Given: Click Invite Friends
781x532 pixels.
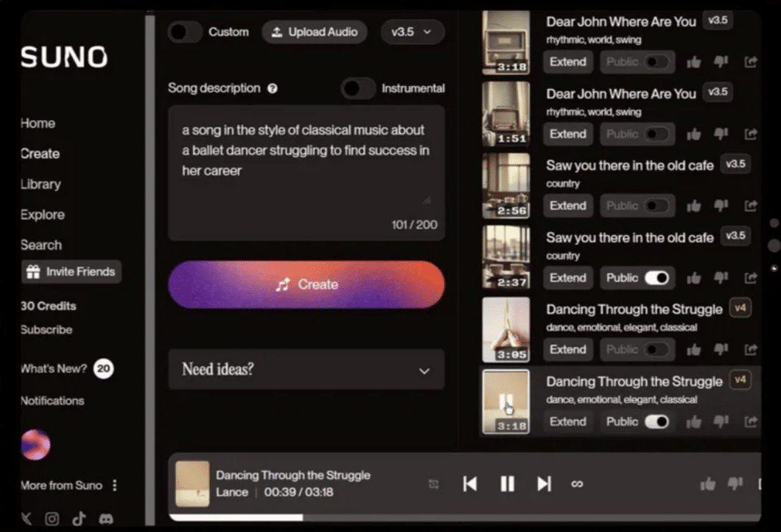Looking at the screenshot, I should tap(71, 272).
